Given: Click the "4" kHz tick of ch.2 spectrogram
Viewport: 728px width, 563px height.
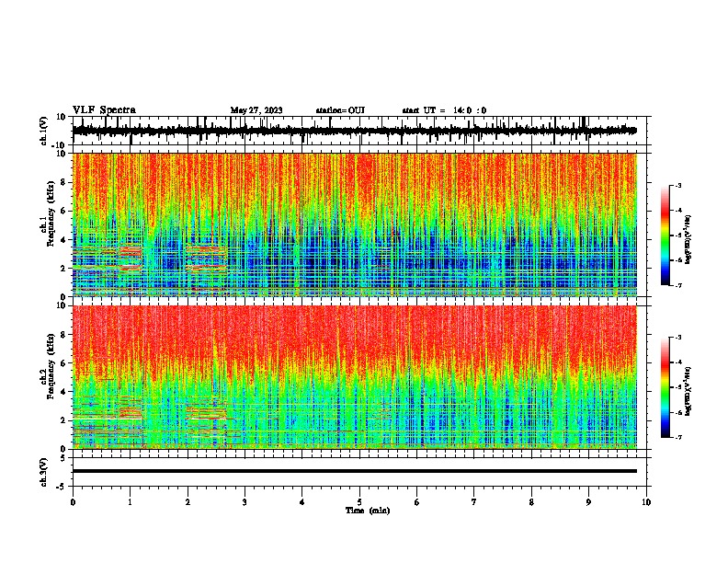Looking at the screenshot, I should click(64, 392).
